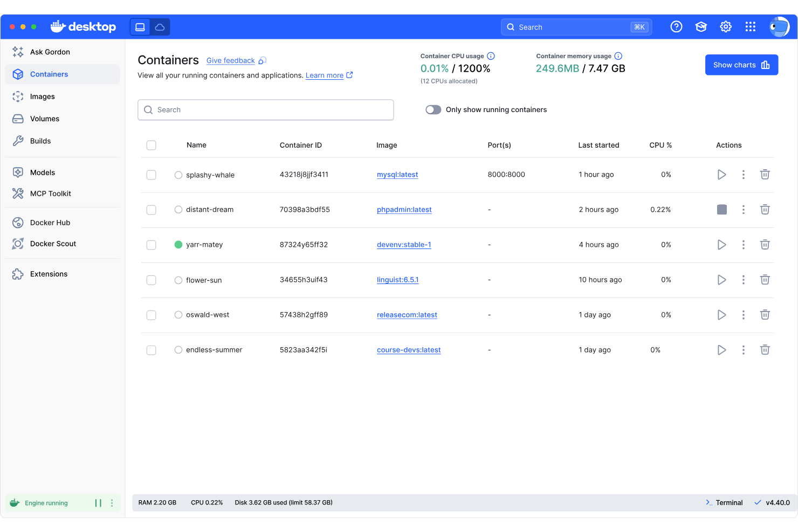
Task: Stop the distant-dream container
Action: 722,210
